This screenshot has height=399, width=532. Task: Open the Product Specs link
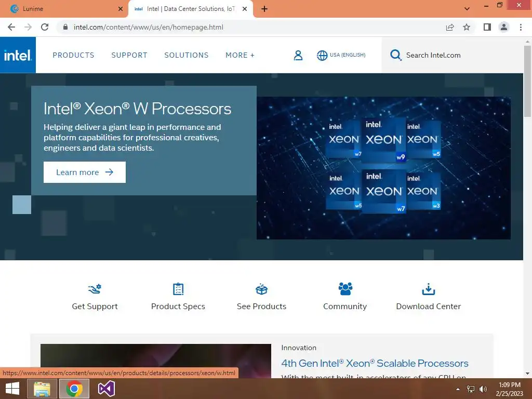(178, 307)
